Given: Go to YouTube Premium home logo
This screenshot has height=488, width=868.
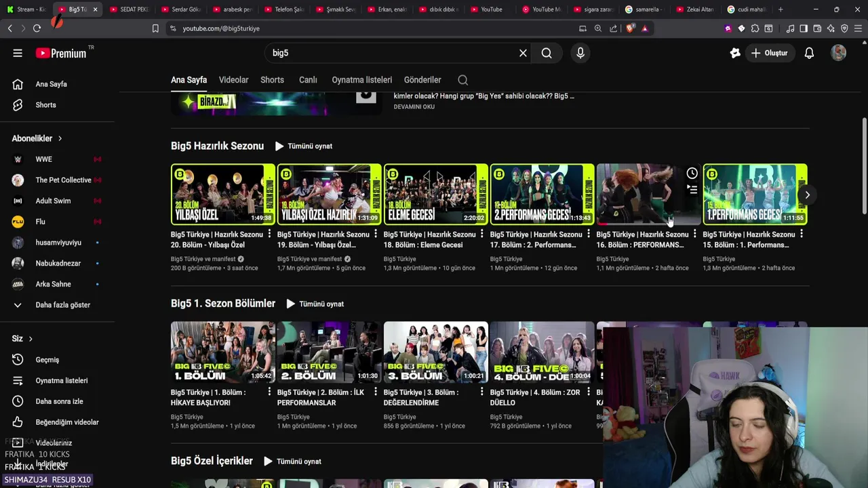Looking at the screenshot, I should 61,53.
